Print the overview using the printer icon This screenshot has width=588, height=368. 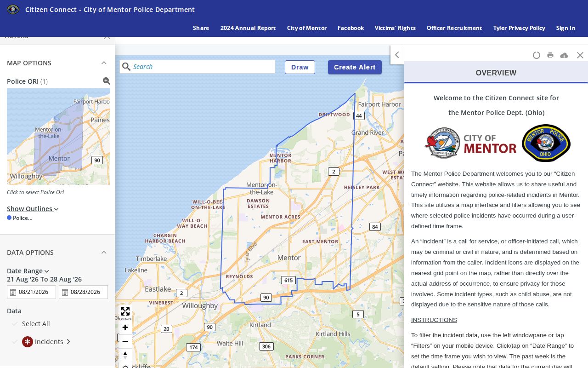pyautogui.click(x=550, y=55)
